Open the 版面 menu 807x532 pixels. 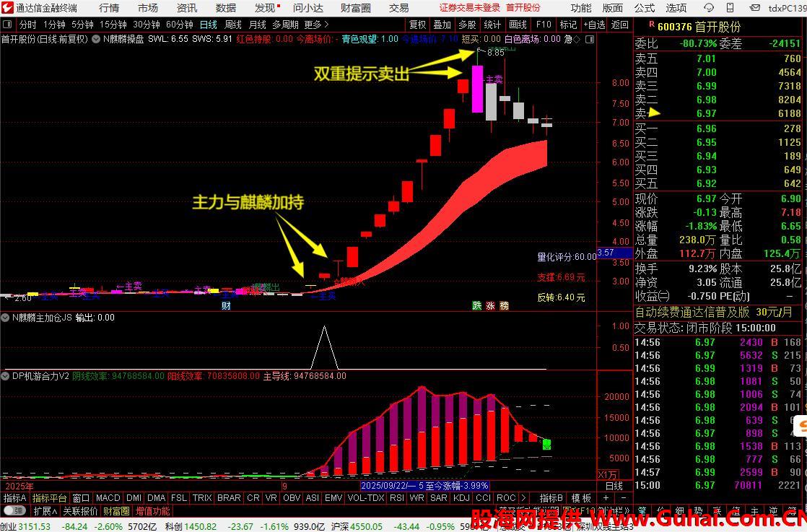612,8
